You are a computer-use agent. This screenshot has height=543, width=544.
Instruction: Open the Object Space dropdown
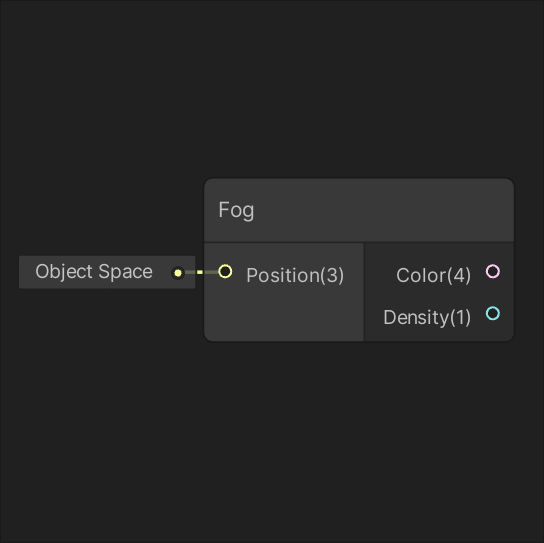[x=107, y=272]
